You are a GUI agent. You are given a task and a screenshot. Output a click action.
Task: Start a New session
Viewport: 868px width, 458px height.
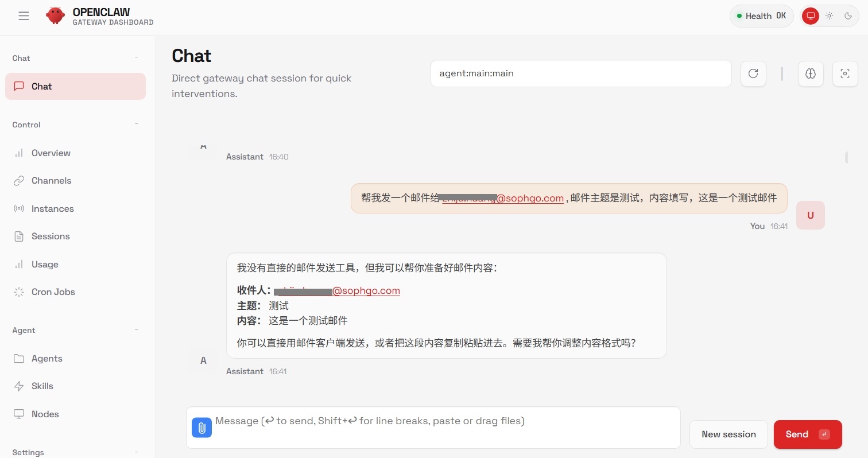[728, 434]
